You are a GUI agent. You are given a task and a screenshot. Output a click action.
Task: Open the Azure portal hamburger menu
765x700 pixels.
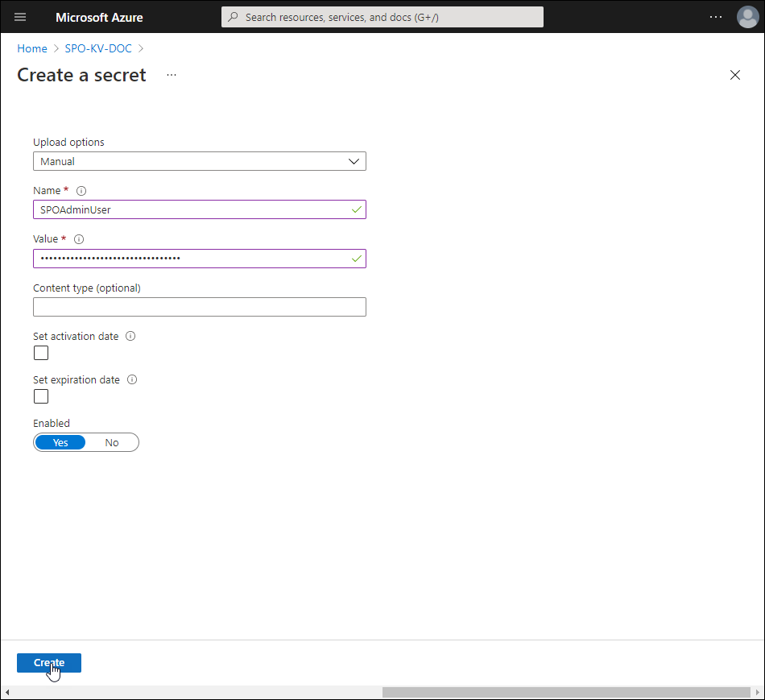(x=20, y=17)
